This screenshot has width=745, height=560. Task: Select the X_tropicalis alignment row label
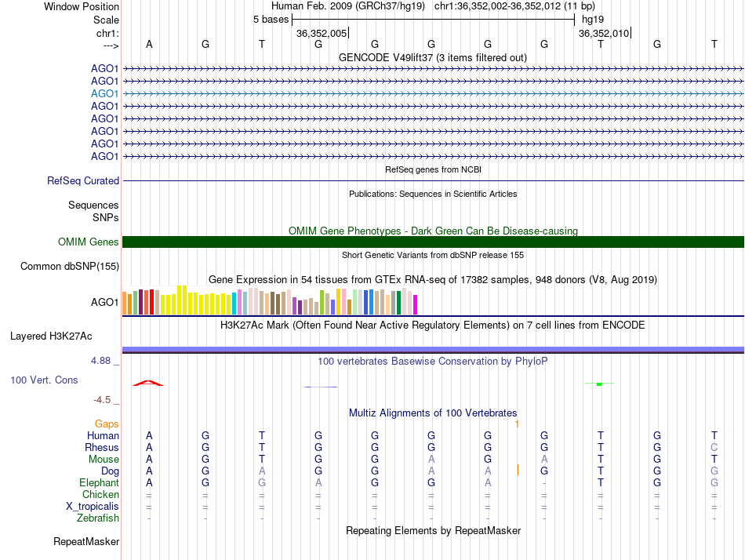coord(93,507)
